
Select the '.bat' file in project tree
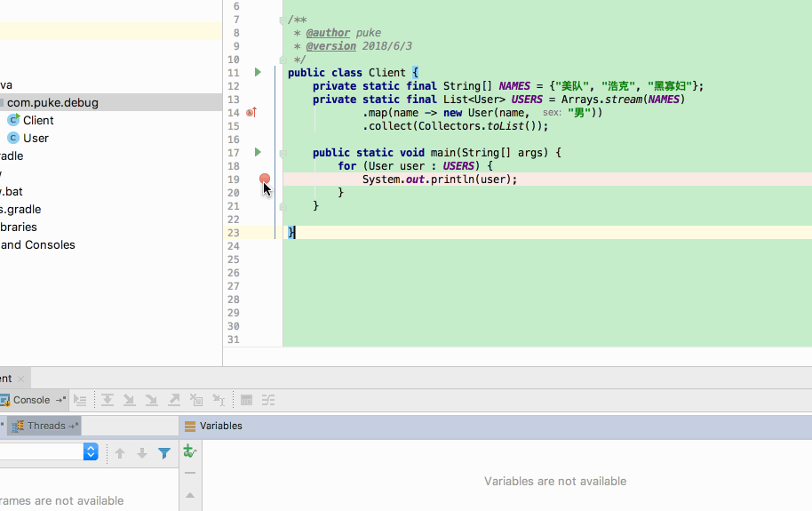[x=12, y=192]
